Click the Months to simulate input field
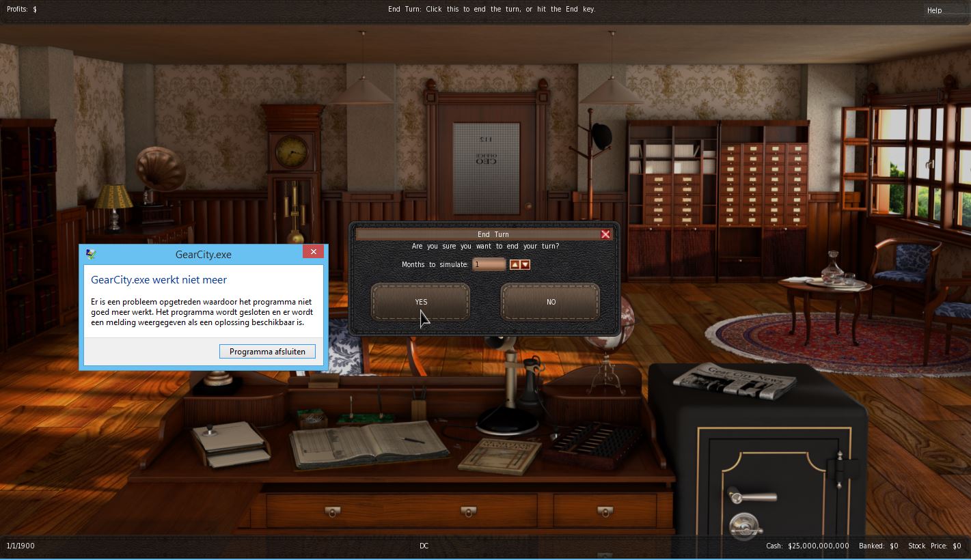Image resolution: width=971 pixels, height=560 pixels. click(488, 264)
